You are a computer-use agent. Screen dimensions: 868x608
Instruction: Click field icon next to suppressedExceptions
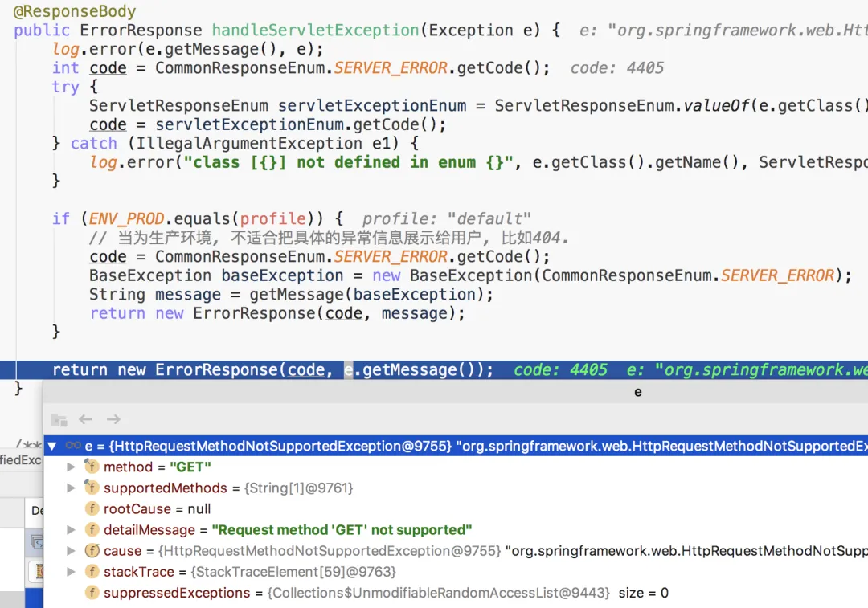(x=92, y=593)
